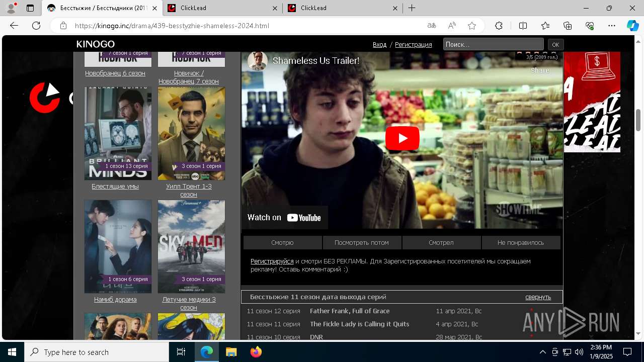Open the Collections icon
The width and height of the screenshot is (644, 362).
tap(568, 26)
